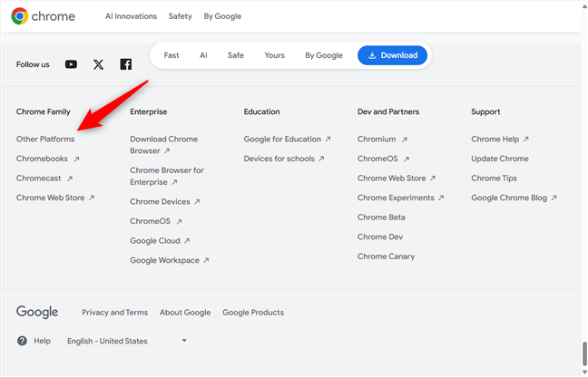Open By Google header menu
Viewport: 588px width, 377px height.
222,16
